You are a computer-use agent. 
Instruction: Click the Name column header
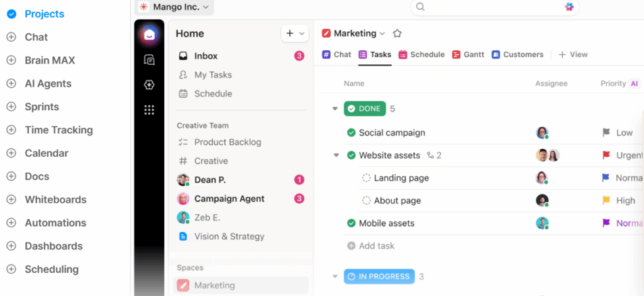click(x=354, y=84)
